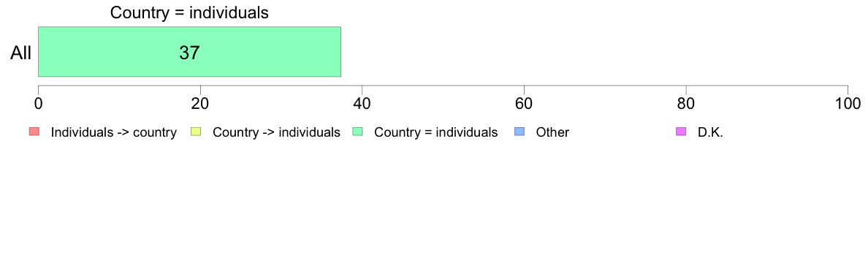Click the Country = individuals legend text

435,132
